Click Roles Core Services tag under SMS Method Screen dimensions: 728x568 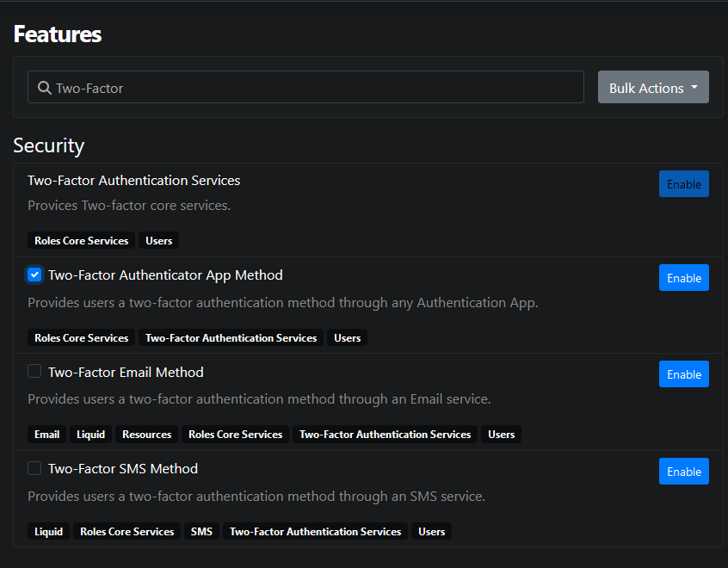[x=126, y=531]
